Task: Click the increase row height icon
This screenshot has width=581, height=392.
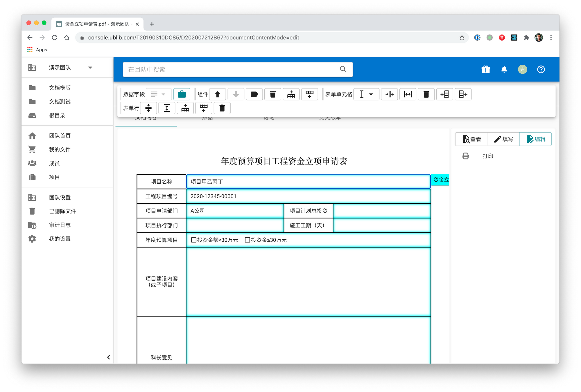Action: click(167, 108)
